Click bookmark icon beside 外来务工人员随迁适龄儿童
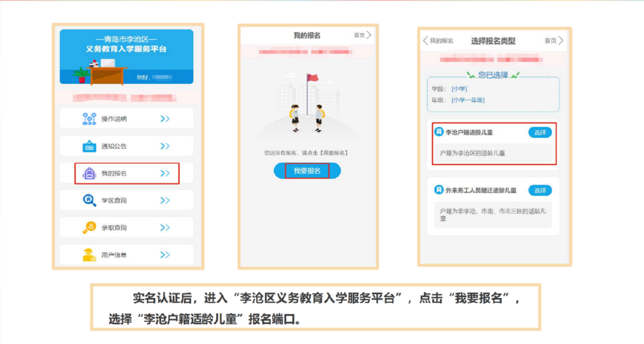The width and height of the screenshot is (644, 344). click(x=439, y=190)
